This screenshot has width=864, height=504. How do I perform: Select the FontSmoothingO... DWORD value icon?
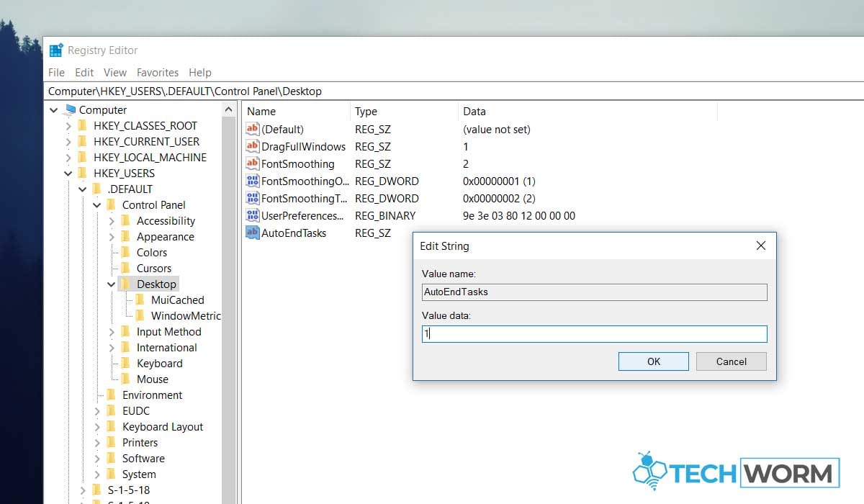click(x=252, y=181)
